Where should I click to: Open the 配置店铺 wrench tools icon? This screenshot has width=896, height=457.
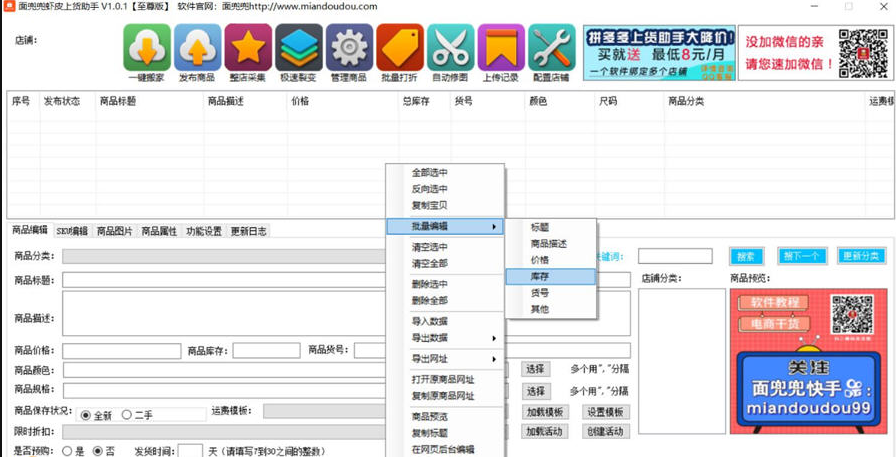click(x=551, y=47)
